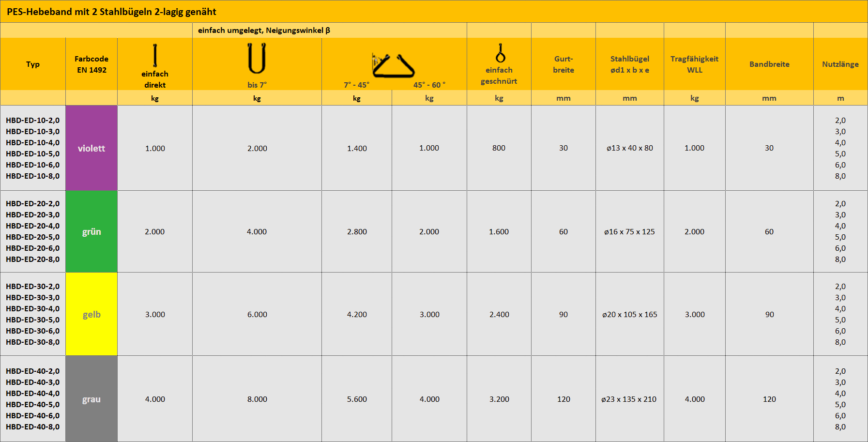Click the 8.000 kg value for grau

pyautogui.click(x=257, y=399)
